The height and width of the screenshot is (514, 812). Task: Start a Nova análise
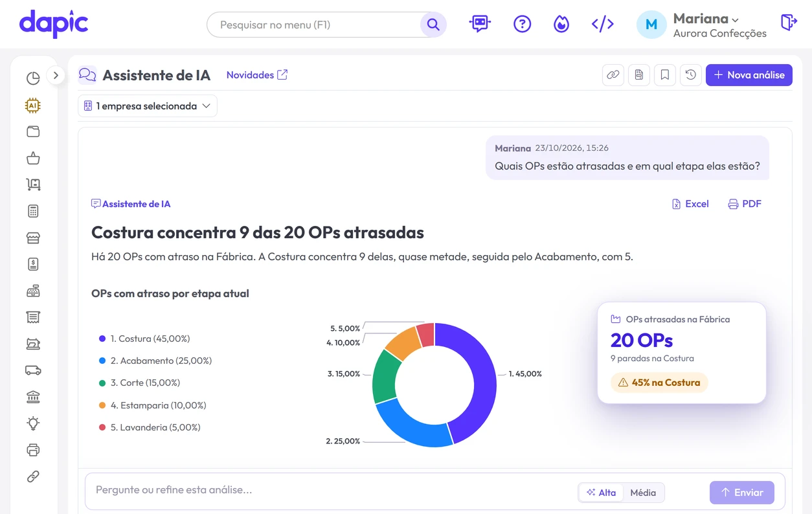coord(749,75)
